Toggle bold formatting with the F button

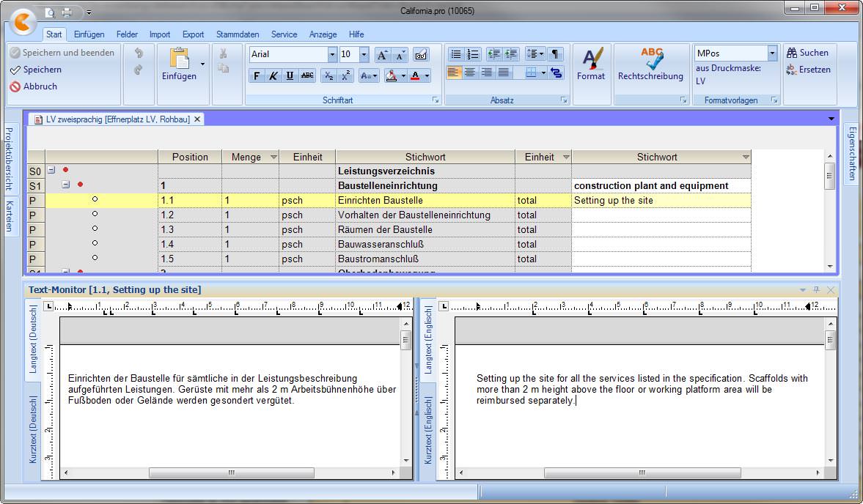pyautogui.click(x=257, y=76)
